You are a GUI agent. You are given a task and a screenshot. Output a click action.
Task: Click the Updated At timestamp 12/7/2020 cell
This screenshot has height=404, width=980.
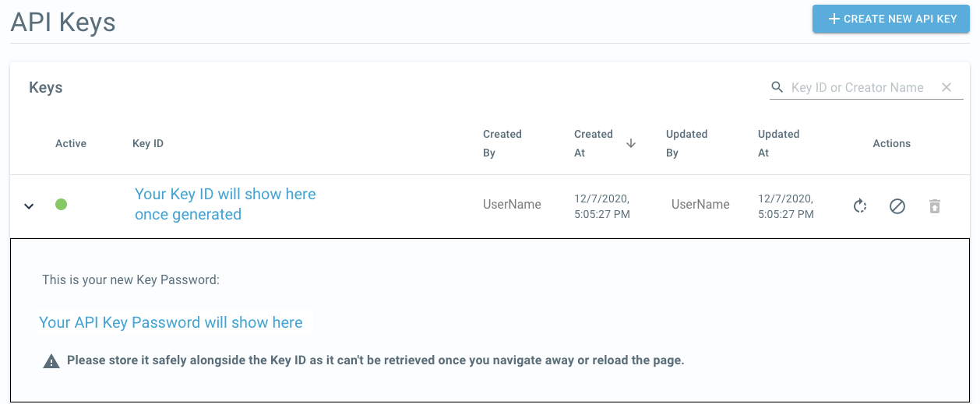pos(786,206)
